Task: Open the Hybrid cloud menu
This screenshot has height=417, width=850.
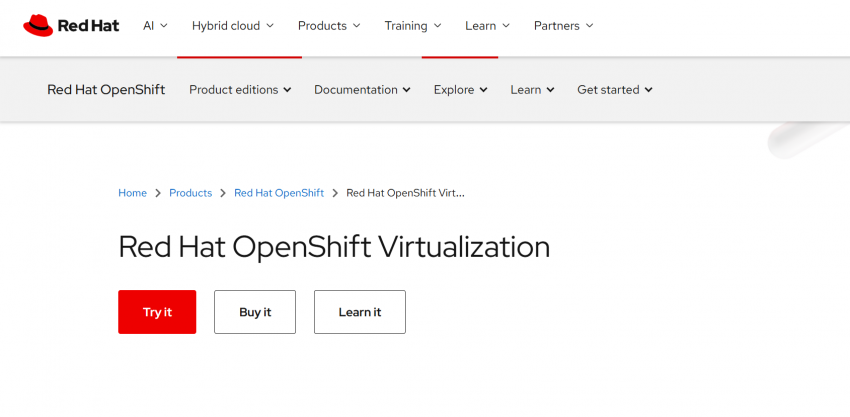Action: click(x=233, y=25)
